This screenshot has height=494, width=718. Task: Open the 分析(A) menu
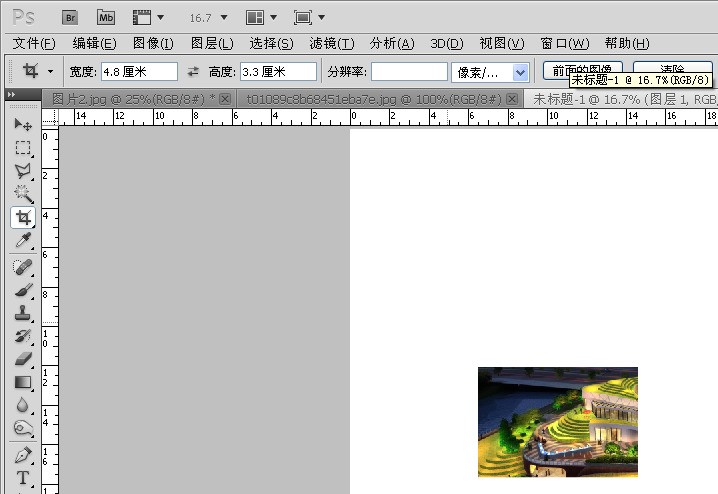[x=392, y=43]
